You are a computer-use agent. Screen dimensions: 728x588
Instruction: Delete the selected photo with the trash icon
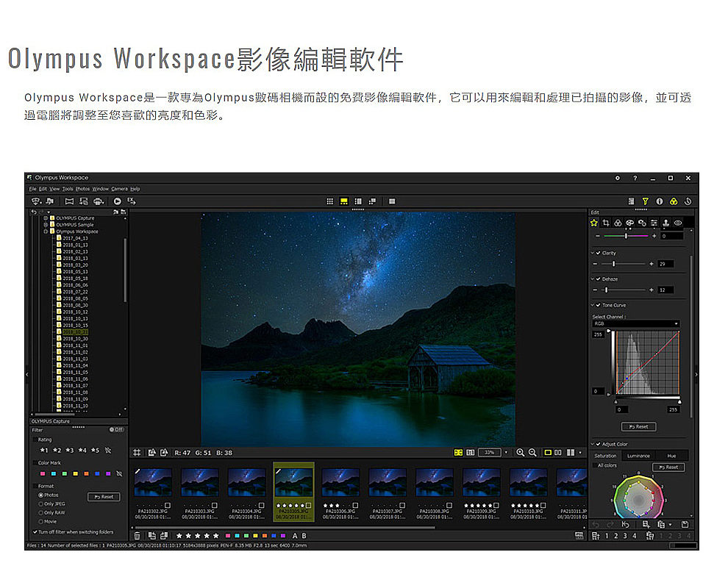137,536
